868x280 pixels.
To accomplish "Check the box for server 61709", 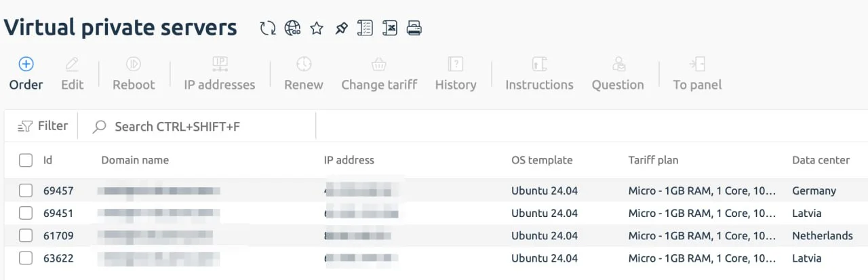I will (26, 236).
